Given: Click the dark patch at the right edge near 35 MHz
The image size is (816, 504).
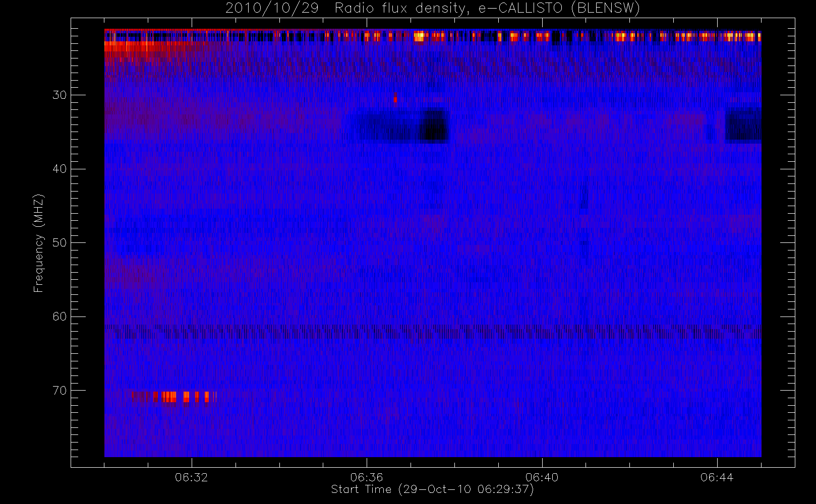Looking at the screenshot, I should click(x=743, y=125).
